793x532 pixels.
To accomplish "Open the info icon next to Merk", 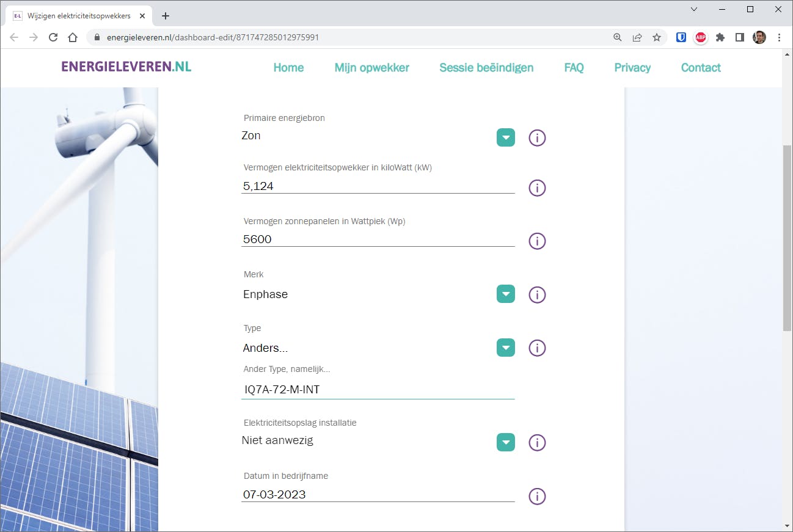I will pyautogui.click(x=537, y=294).
